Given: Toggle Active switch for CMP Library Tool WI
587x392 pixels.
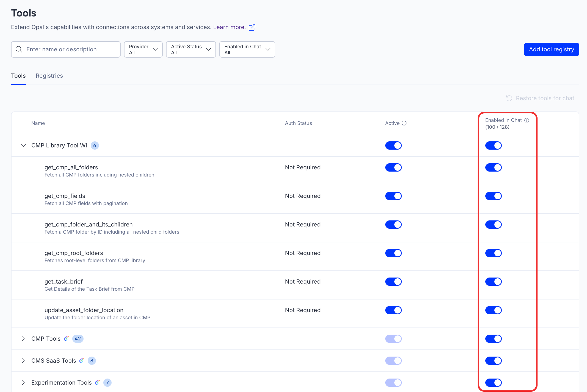Looking at the screenshot, I should (393, 145).
